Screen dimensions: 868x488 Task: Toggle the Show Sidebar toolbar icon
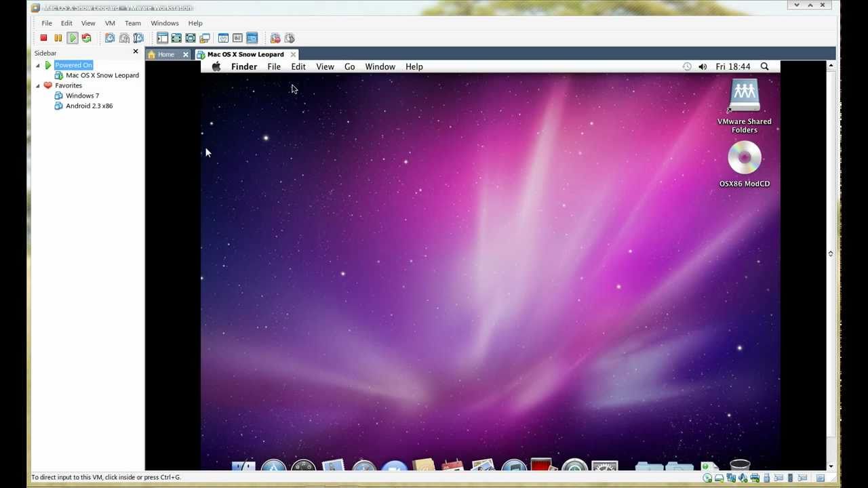[162, 38]
